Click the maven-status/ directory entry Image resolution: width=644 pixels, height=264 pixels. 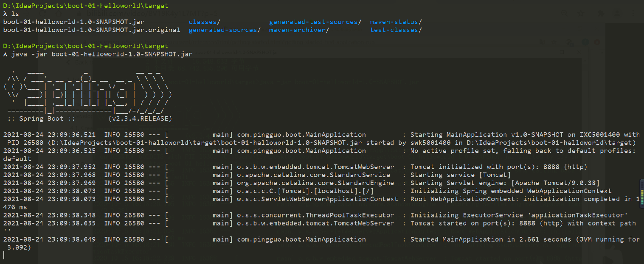point(396,22)
